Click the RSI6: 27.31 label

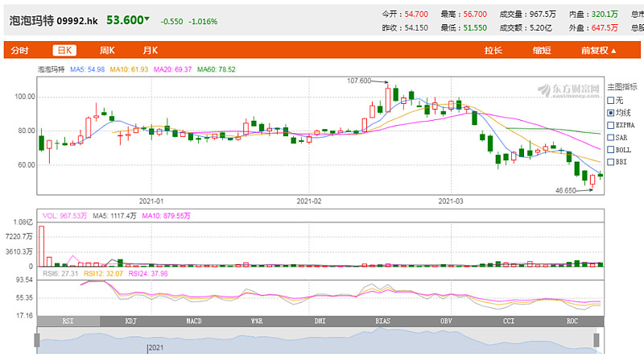coord(60,273)
